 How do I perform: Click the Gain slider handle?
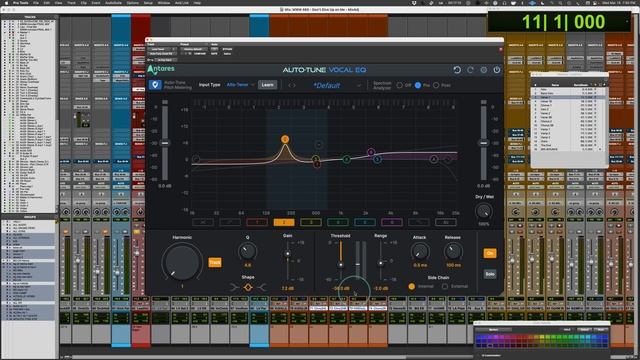click(287, 253)
